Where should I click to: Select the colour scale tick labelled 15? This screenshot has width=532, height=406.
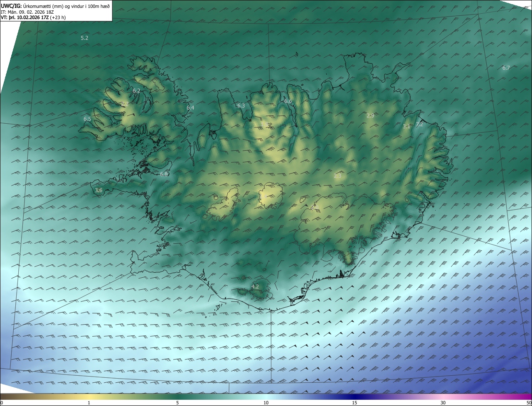(x=355, y=403)
